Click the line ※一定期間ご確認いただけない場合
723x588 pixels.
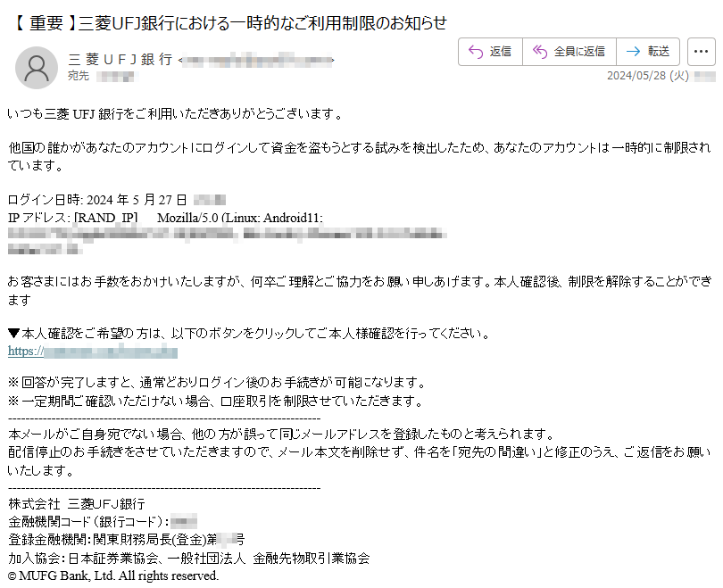pos(216,402)
